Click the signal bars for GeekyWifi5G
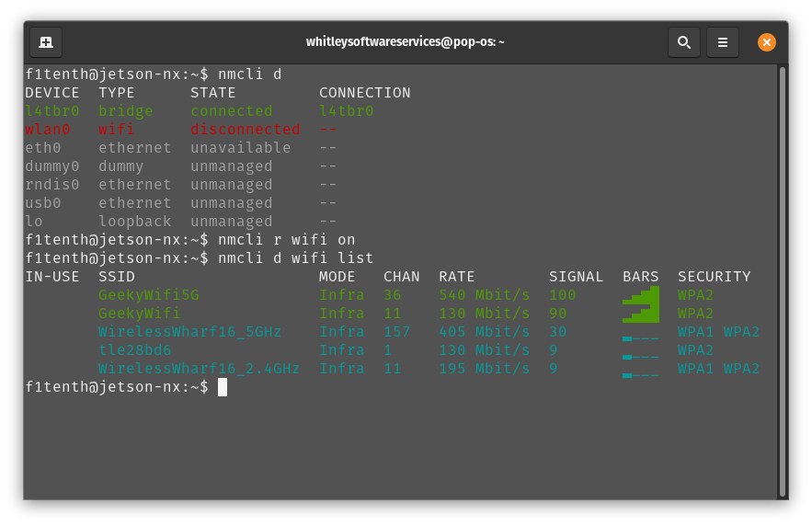 641,295
